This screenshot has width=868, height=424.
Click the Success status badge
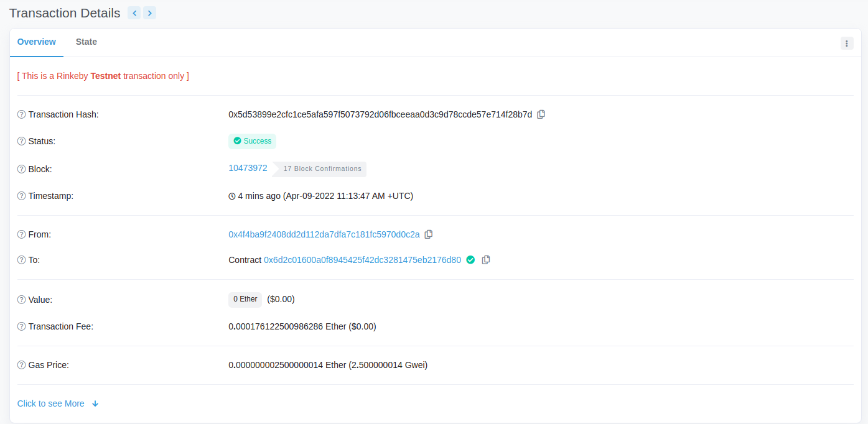(252, 141)
